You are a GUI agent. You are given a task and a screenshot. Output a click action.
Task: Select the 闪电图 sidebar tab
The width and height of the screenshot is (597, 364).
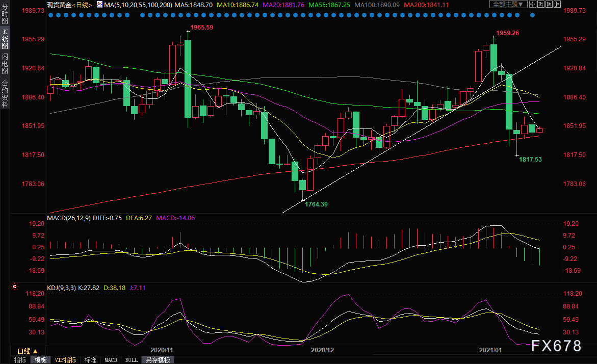[5, 63]
